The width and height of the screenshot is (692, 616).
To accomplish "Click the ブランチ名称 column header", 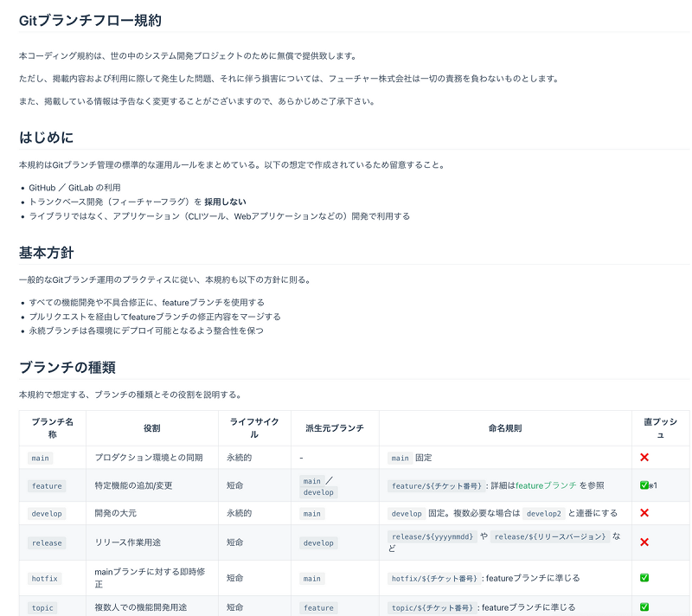I will [53, 428].
